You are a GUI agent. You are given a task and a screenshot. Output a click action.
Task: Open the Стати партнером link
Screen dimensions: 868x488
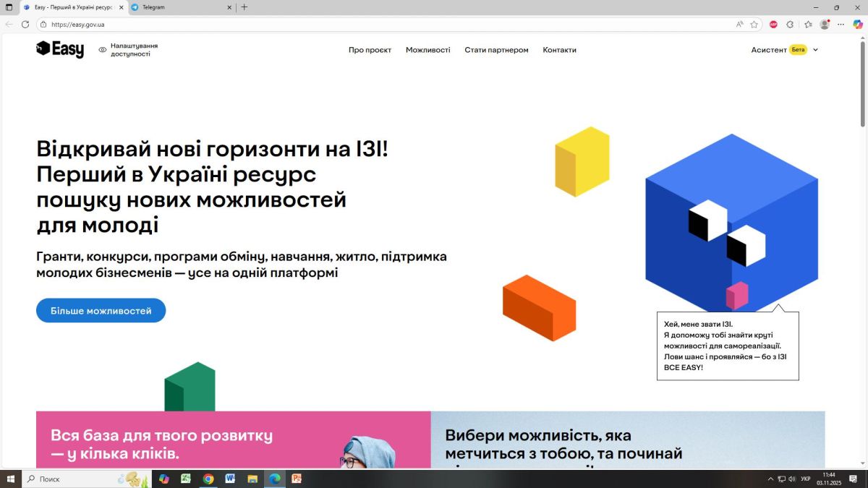496,50
